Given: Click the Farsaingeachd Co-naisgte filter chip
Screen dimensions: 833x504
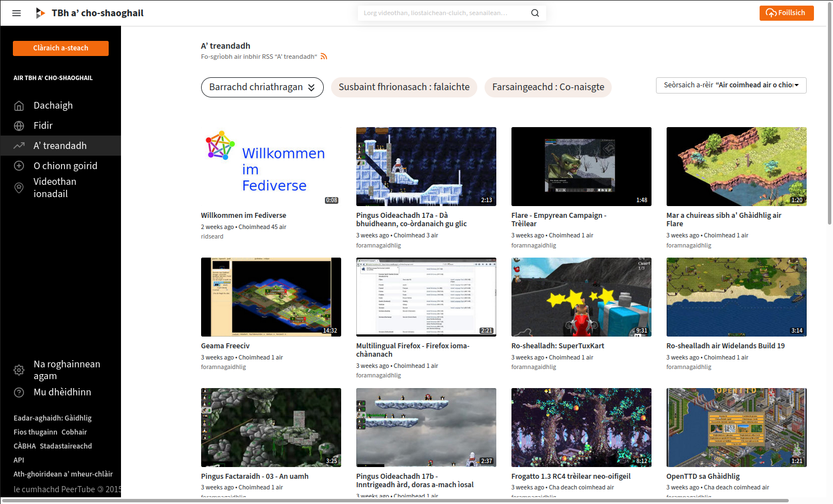Looking at the screenshot, I should coord(548,87).
